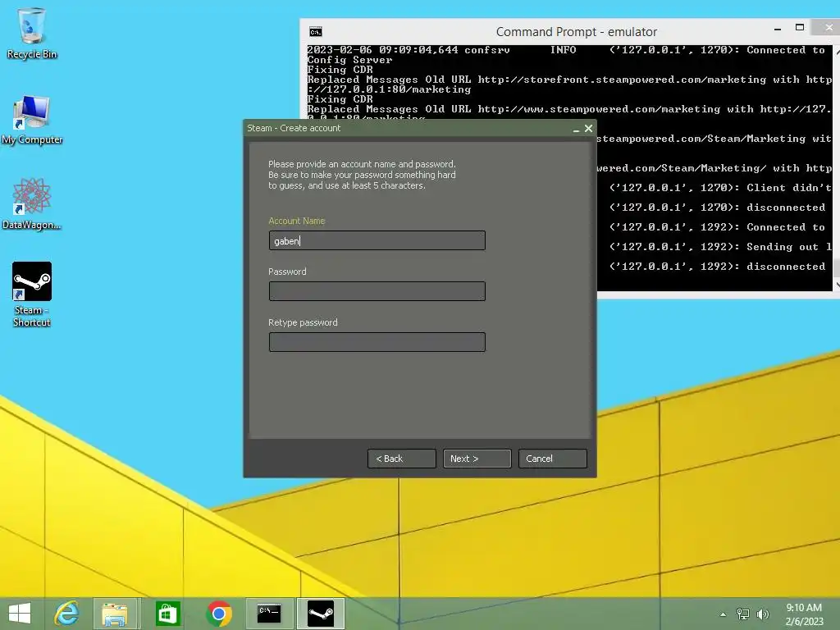Click the 'Account Name' label
Image resolution: width=840 pixels, height=630 pixels.
(x=297, y=221)
